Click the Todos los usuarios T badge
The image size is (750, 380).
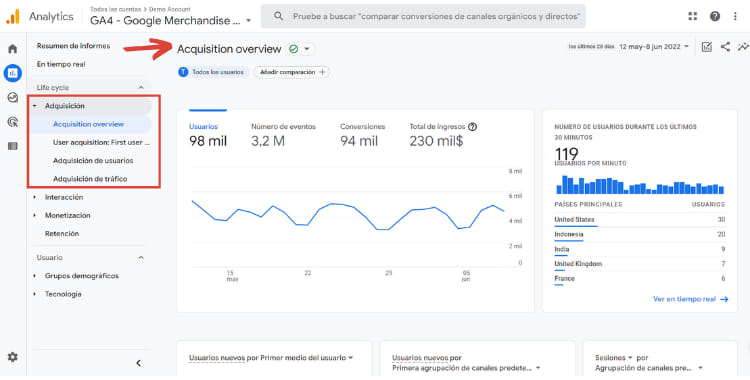point(183,72)
